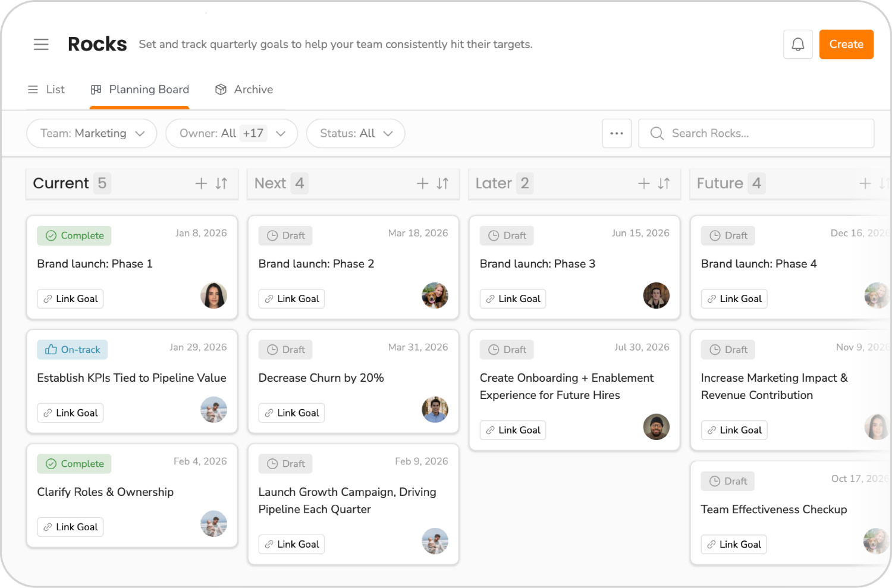Open the hamburger navigation menu
Screen dimensions: 892x588
click(x=41, y=44)
